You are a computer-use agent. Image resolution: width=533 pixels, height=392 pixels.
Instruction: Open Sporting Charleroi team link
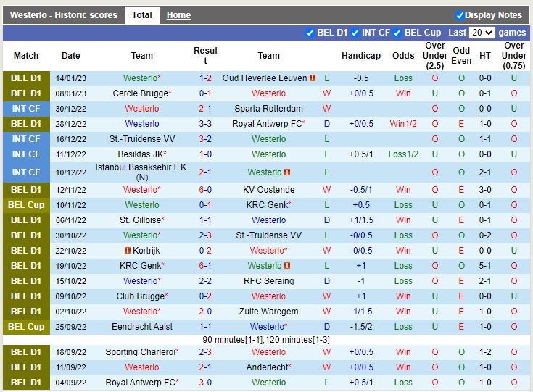pos(141,352)
